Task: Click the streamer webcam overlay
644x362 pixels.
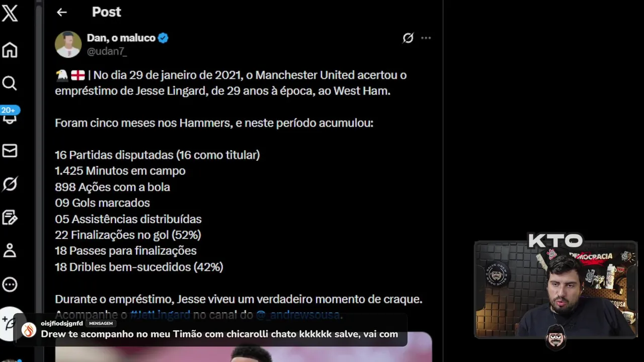Action: click(556, 289)
